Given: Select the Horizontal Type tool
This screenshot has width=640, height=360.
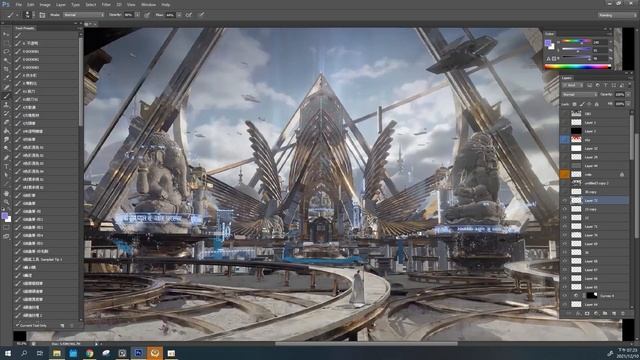Looking at the screenshot, I should [6, 167].
